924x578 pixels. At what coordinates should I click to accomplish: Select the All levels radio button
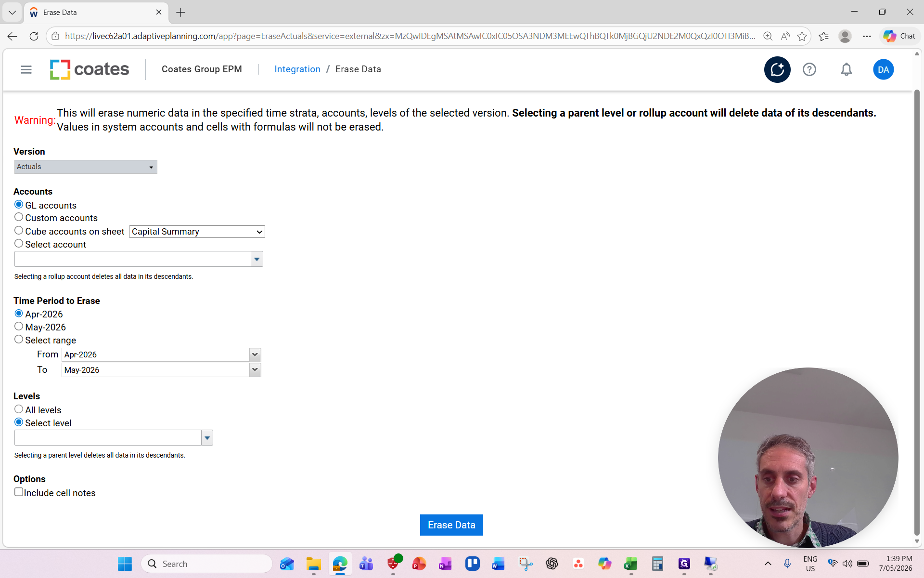(19, 409)
